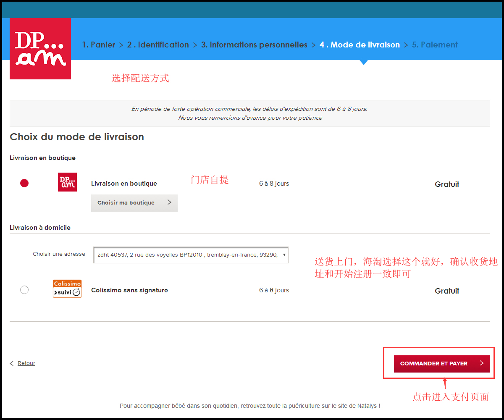Image resolution: width=504 pixels, height=420 pixels.
Task: Go to step 2. Identification
Action: tap(158, 45)
